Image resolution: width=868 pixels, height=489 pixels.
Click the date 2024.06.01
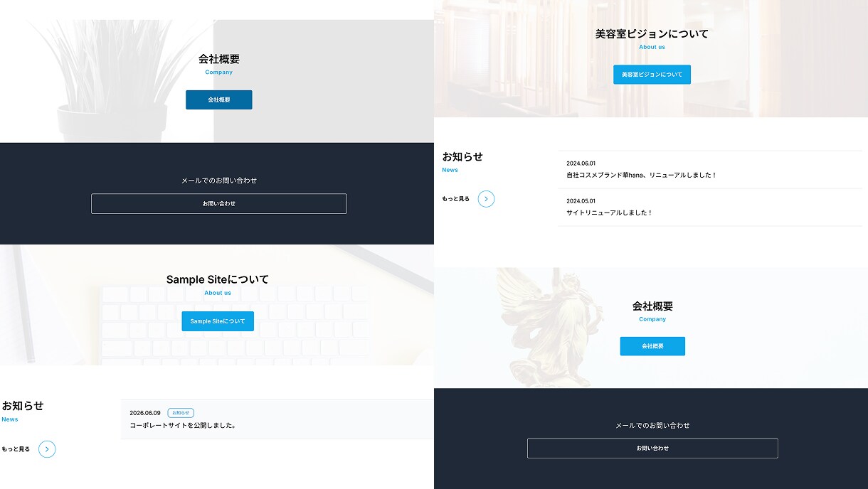[581, 163]
